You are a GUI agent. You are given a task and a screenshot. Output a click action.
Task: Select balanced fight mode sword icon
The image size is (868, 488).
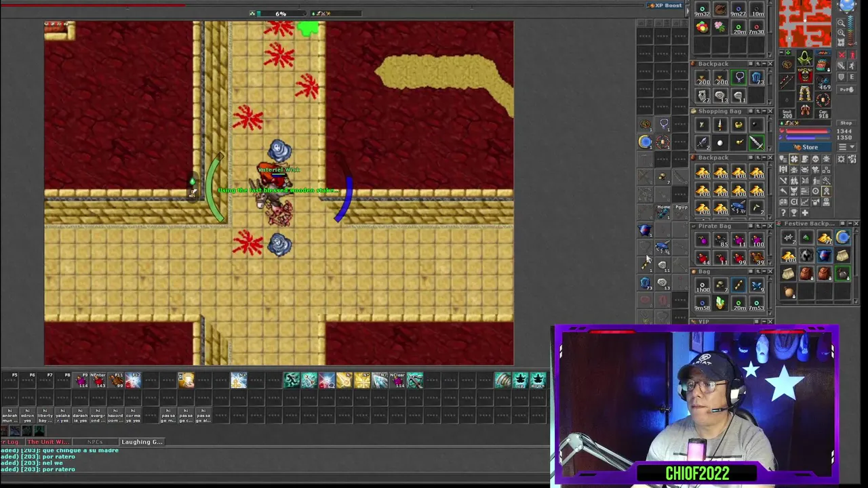pyautogui.click(x=841, y=66)
